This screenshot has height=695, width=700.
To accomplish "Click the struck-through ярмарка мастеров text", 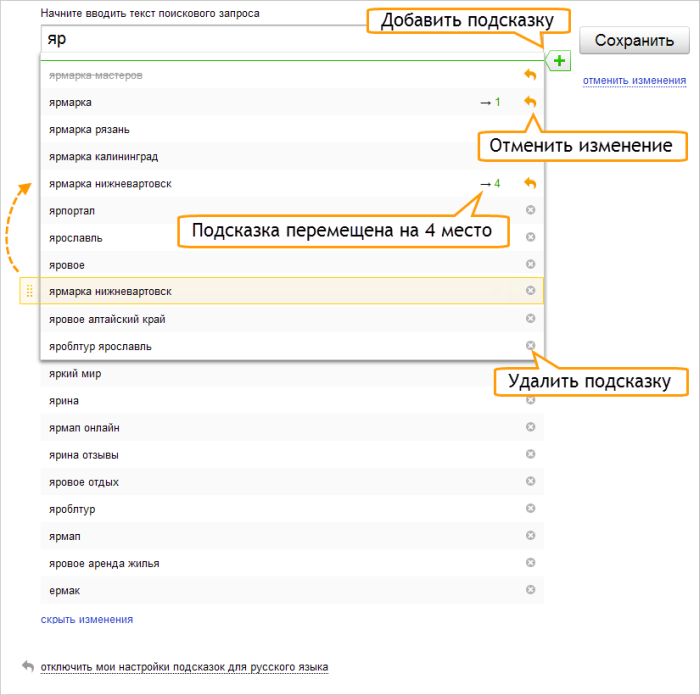I will coord(96,75).
